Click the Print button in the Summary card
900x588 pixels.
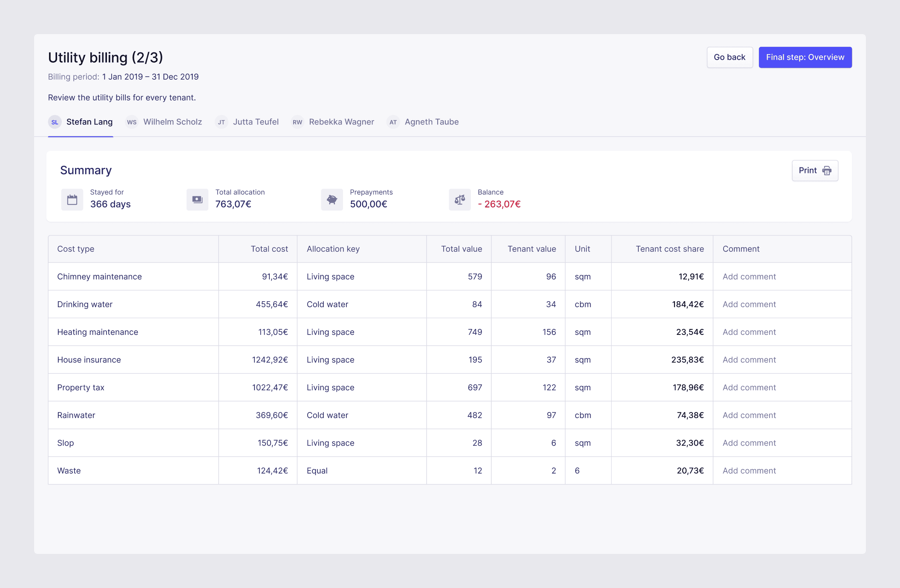click(x=815, y=170)
